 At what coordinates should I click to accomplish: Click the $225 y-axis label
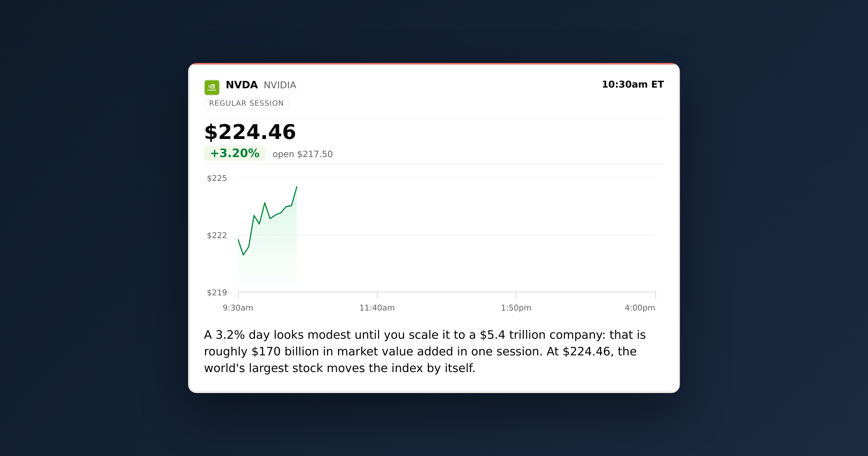pos(217,178)
